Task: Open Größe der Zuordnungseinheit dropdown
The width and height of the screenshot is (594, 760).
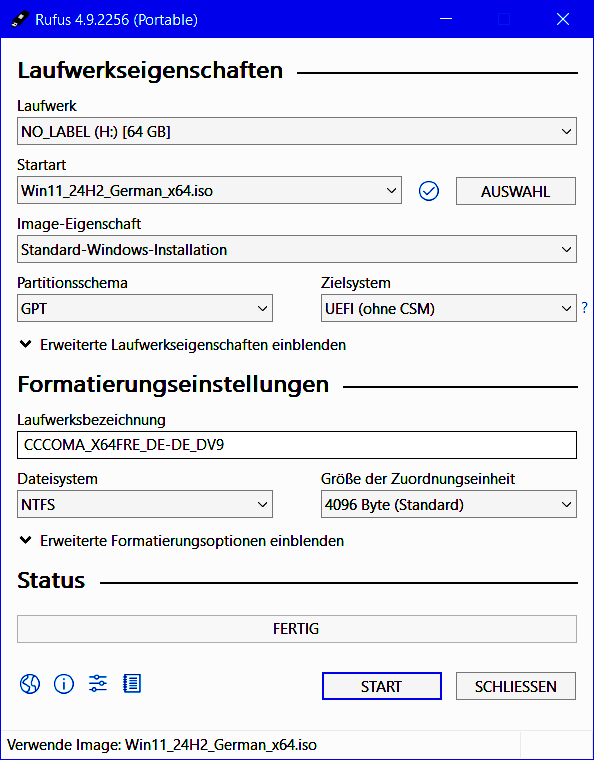Action: pos(449,504)
